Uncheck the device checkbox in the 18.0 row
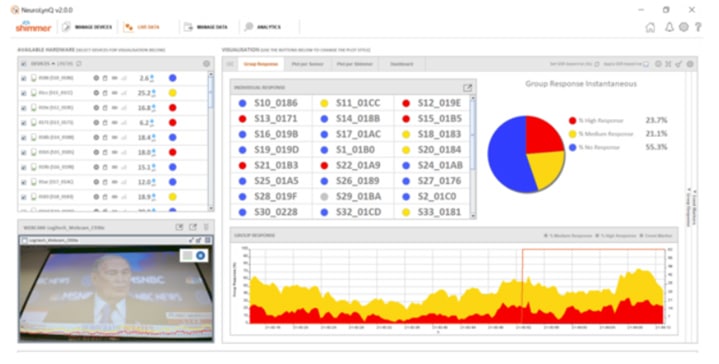The height and width of the screenshot is (364, 719). (23, 152)
